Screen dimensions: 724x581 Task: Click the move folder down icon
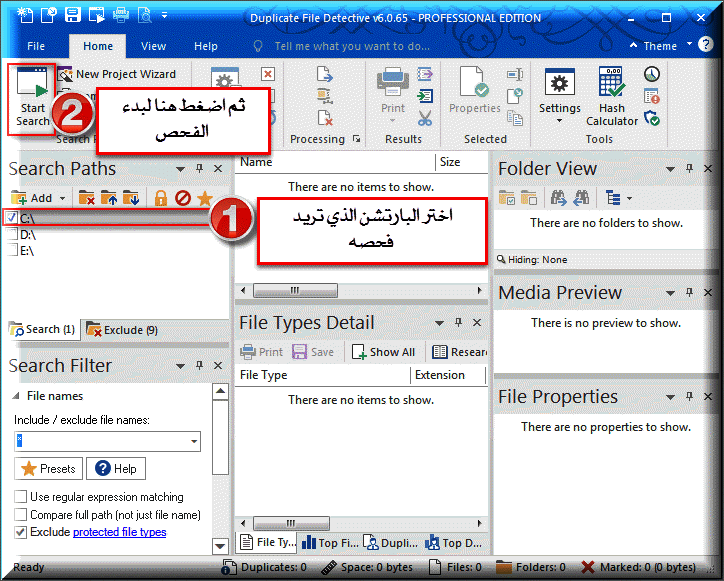pos(131,198)
